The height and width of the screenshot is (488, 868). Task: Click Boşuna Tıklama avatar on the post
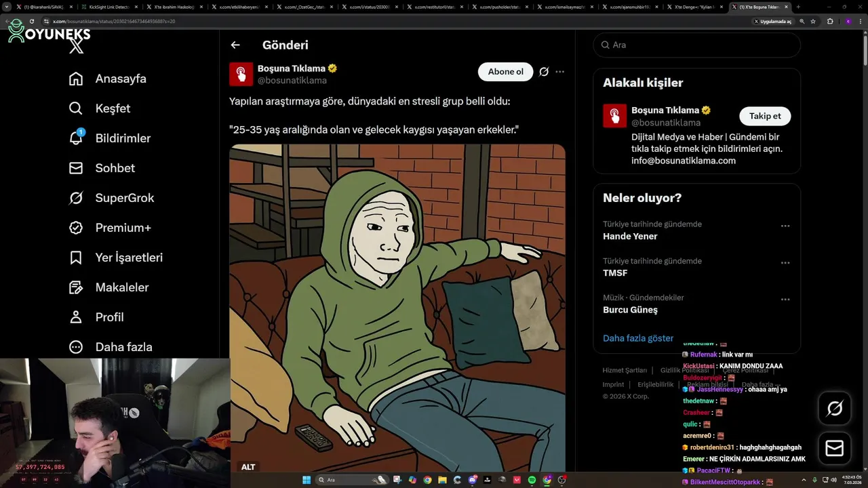pos(241,74)
